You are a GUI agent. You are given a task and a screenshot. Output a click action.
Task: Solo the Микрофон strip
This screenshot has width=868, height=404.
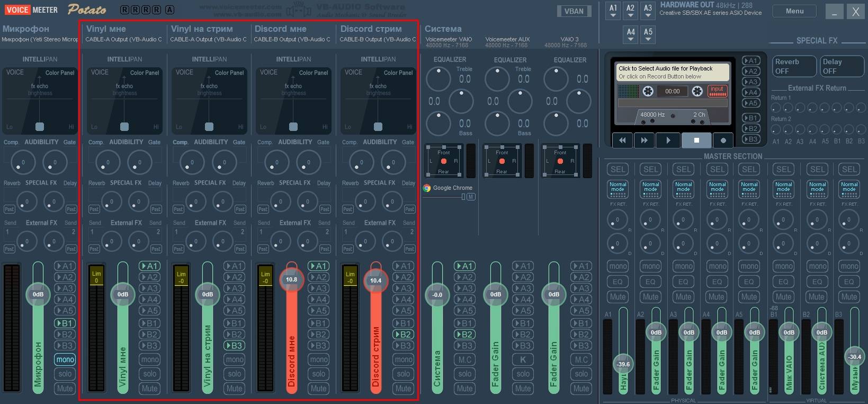tap(65, 374)
